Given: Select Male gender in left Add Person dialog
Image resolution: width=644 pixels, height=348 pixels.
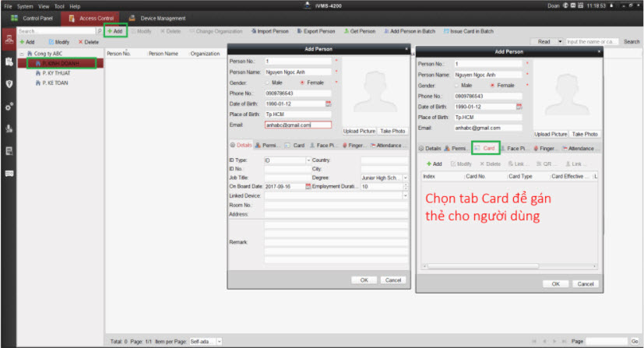Looking at the screenshot, I should [x=269, y=82].
